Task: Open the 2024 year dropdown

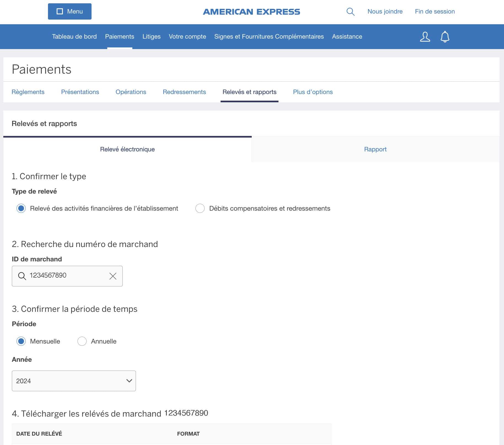Action: (x=74, y=381)
